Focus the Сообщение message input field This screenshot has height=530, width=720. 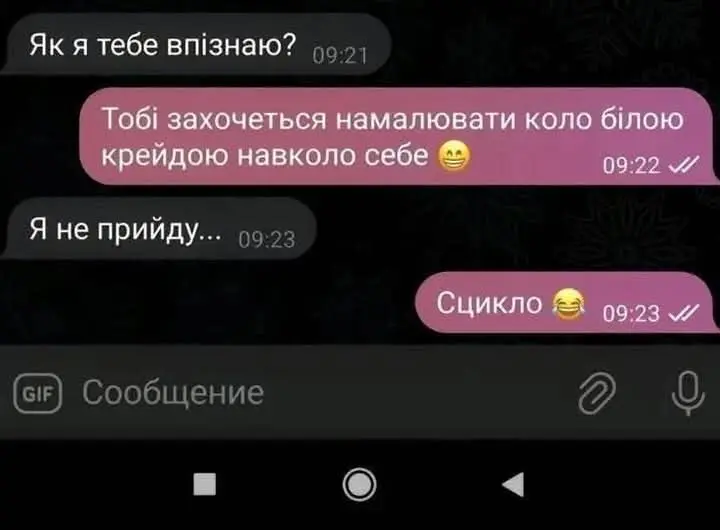tap(321, 393)
